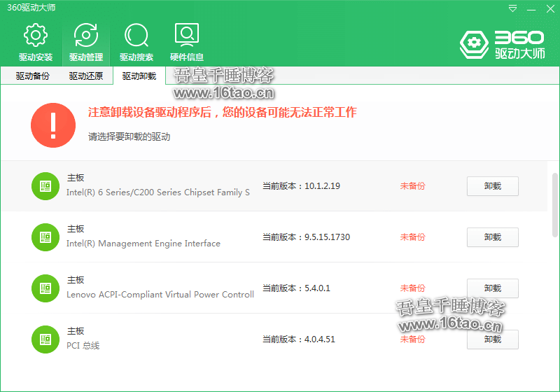Click the Lenovo ACPI driver motherboard icon
The width and height of the screenshot is (560, 392).
pos(45,288)
